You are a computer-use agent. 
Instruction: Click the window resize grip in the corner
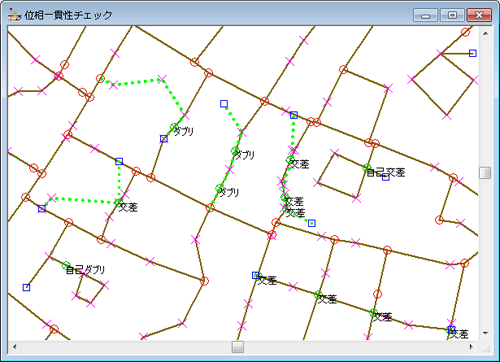(x=486, y=348)
